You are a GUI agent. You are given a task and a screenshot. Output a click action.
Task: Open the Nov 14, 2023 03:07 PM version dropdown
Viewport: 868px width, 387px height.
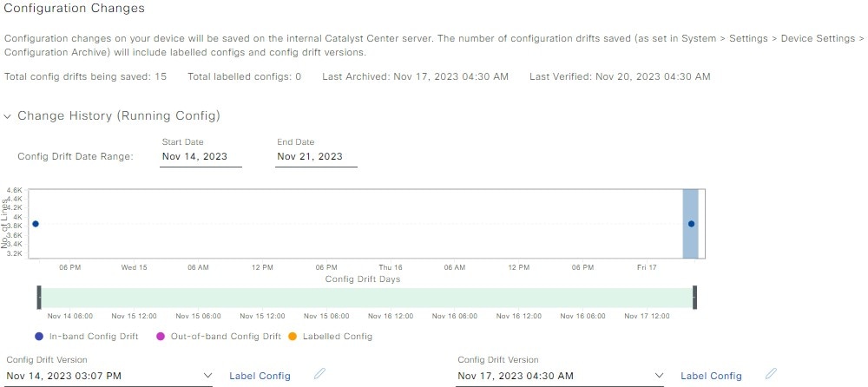(x=108, y=376)
